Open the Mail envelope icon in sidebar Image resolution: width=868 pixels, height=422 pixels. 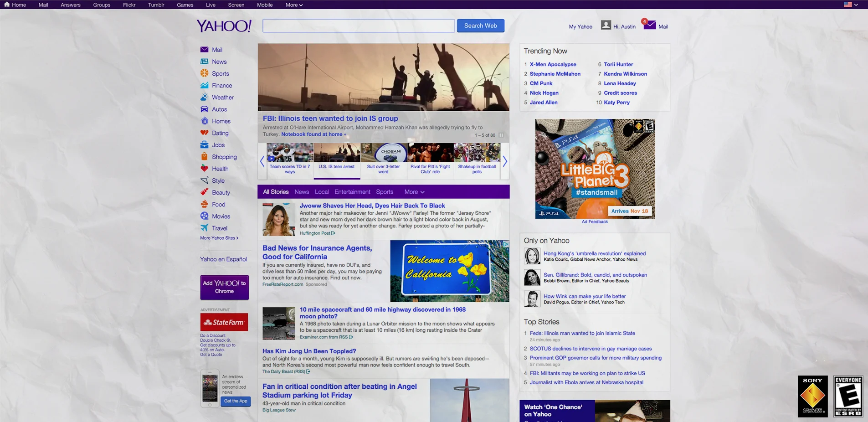[x=204, y=50]
